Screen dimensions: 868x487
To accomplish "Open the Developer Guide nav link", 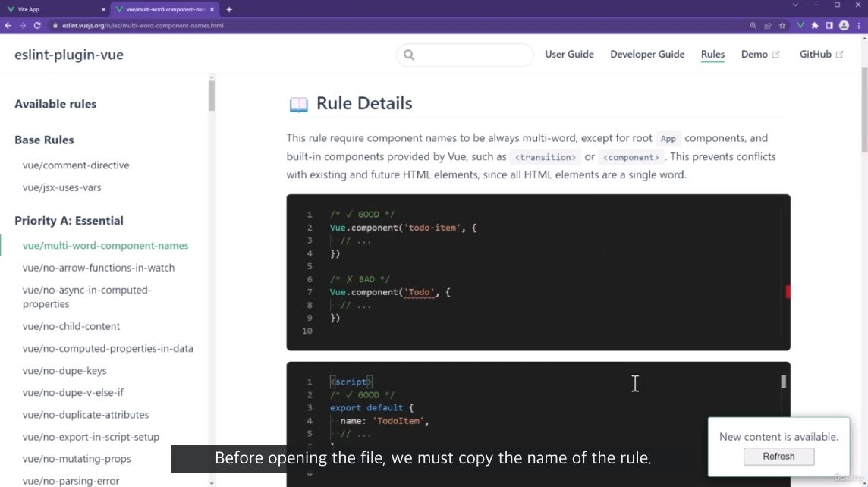I will pos(647,54).
